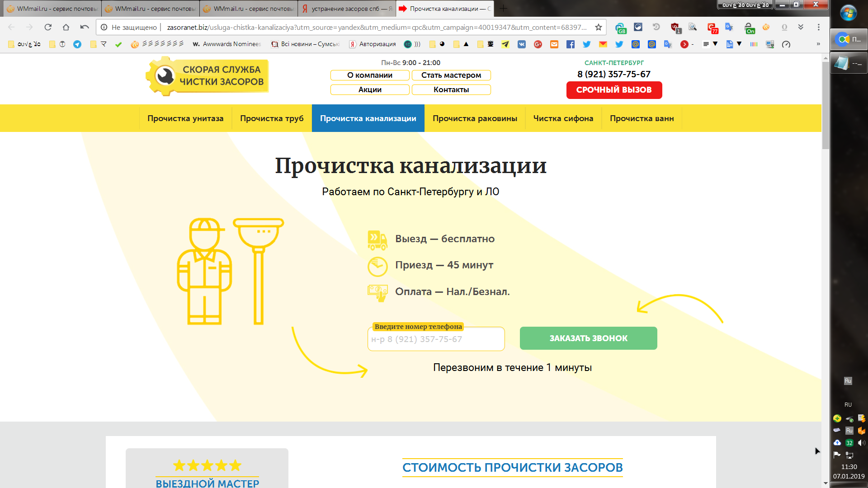Select 'Прочистка унитаза' in the menu

[x=185, y=118]
